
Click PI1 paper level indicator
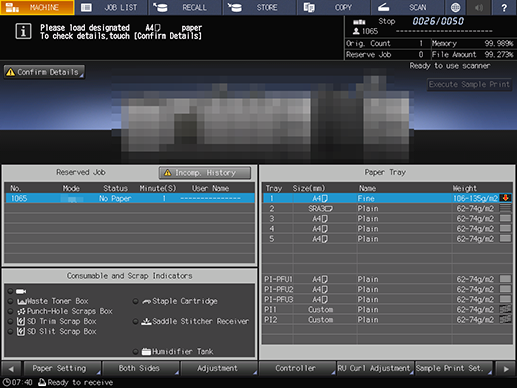[x=506, y=309]
